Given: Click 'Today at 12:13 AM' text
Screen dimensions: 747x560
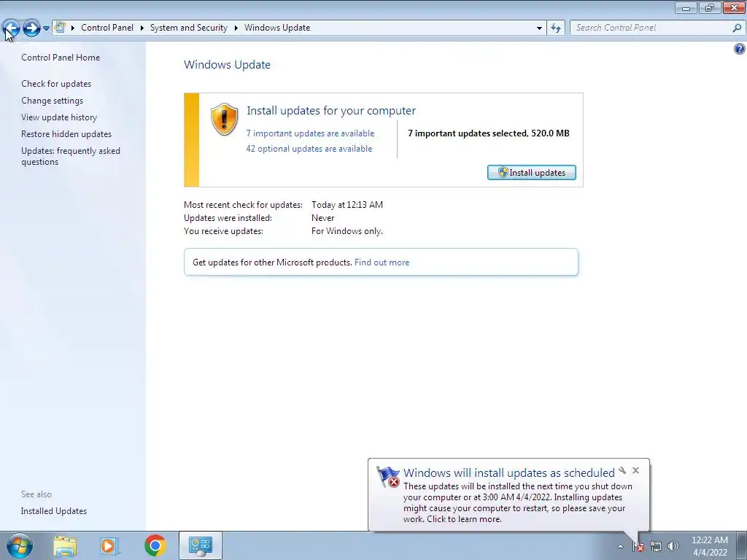Looking at the screenshot, I should [347, 205].
